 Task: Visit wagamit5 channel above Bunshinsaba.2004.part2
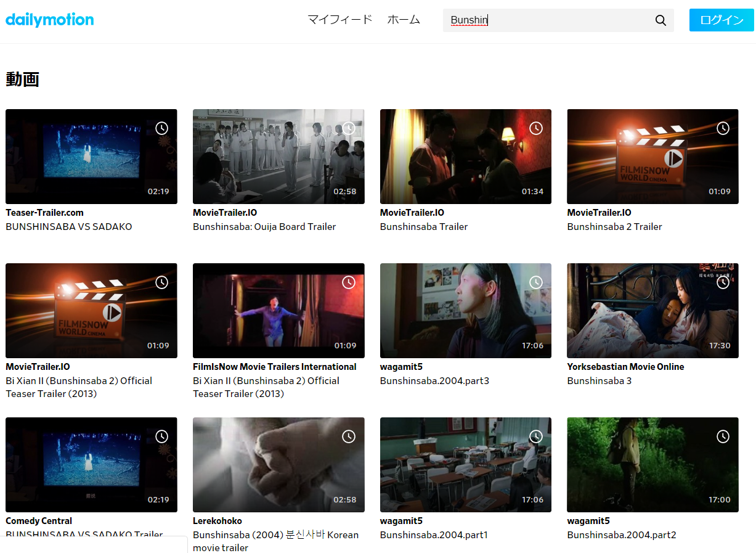[588, 521]
